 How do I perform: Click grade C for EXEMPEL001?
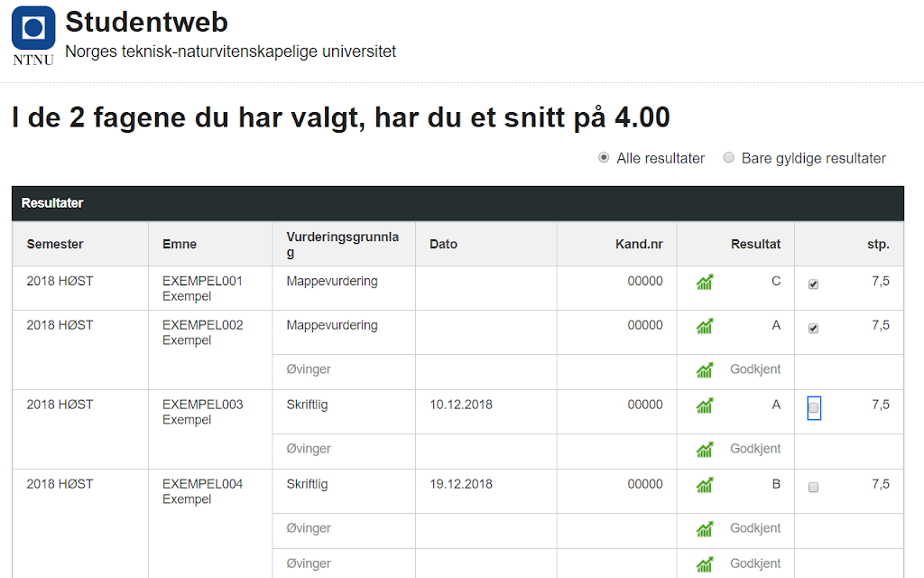pos(776,282)
